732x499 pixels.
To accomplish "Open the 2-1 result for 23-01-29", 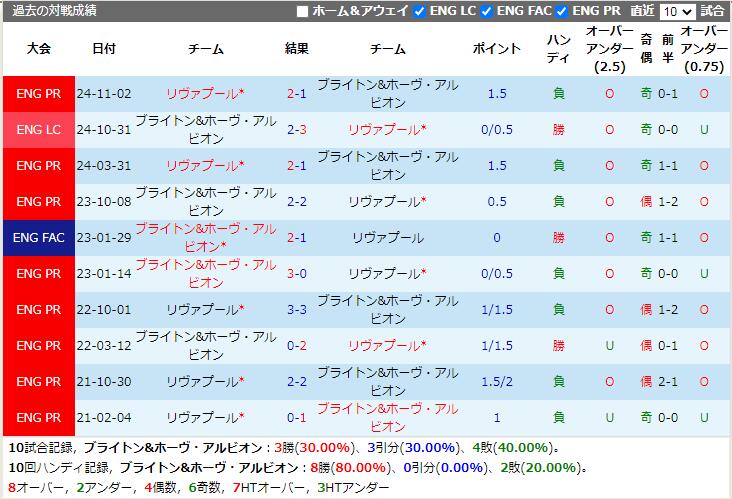I will pyautogui.click(x=297, y=238).
